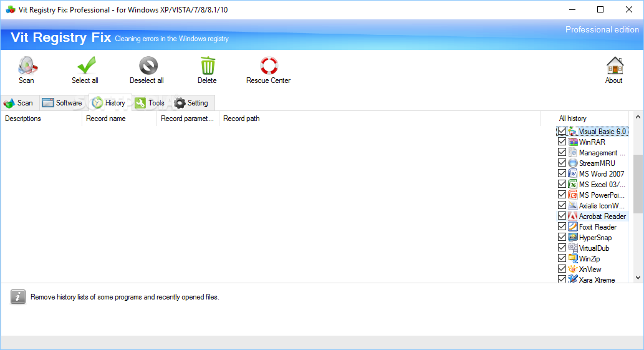Open the Rescue Center lifebuoy icon

269,66
